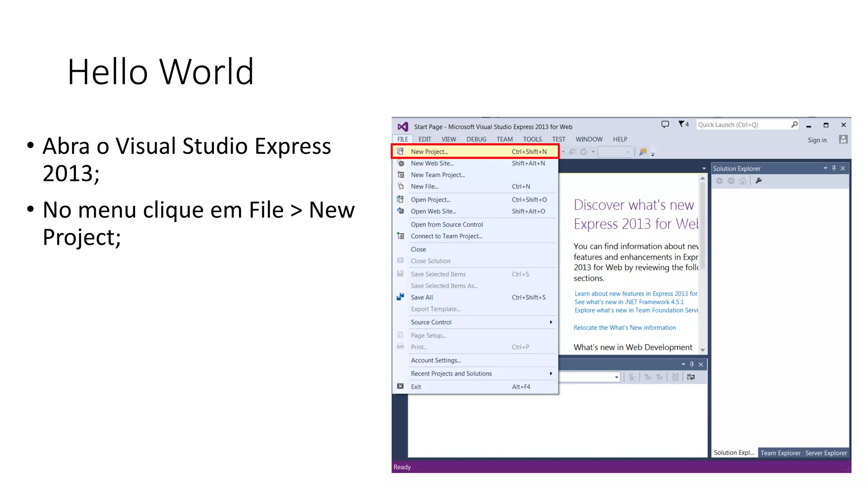Open the EDIT menu
868x488 pixels.
point(425,139)
